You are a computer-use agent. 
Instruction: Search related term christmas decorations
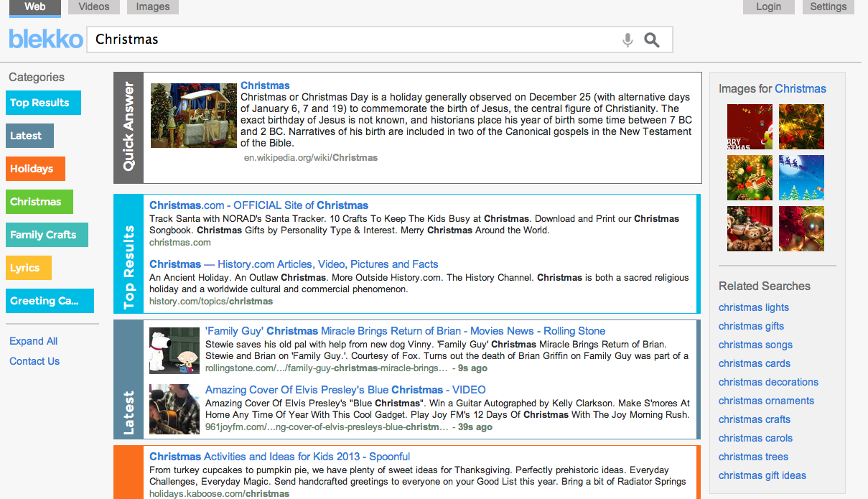(x=768, y=382)
